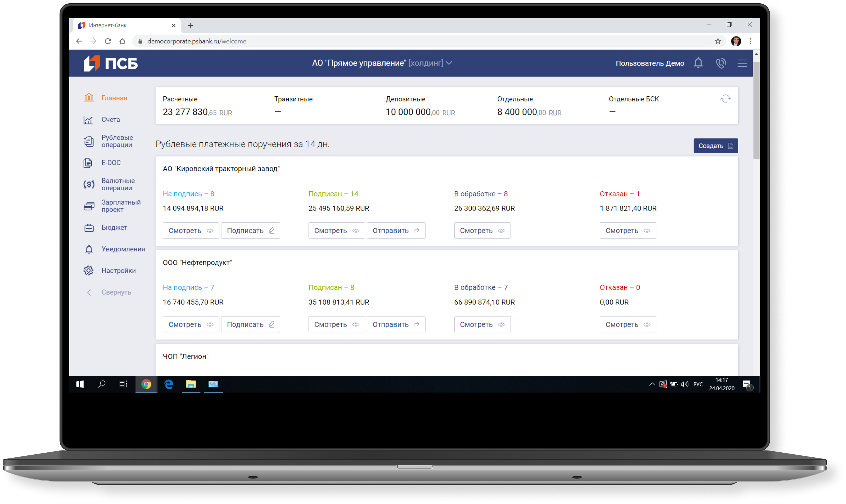Open a new browser tab

click(x=191, y=26)
